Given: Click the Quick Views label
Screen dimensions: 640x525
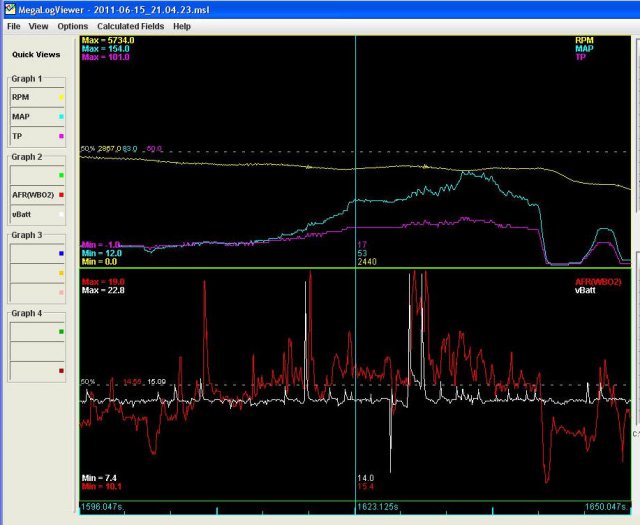Looking at the screenshot, I should point(36,54).
